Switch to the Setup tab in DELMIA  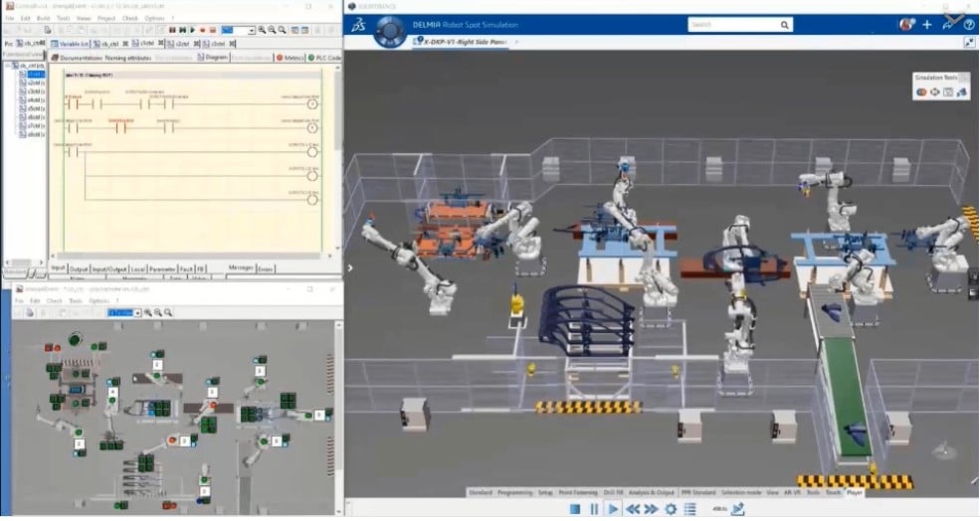(x=545, y=493)
